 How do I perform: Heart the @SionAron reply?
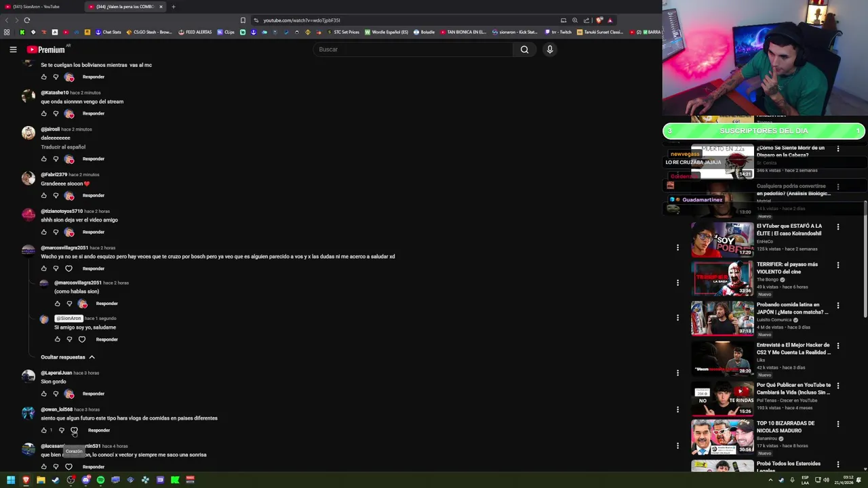(82, 339)
